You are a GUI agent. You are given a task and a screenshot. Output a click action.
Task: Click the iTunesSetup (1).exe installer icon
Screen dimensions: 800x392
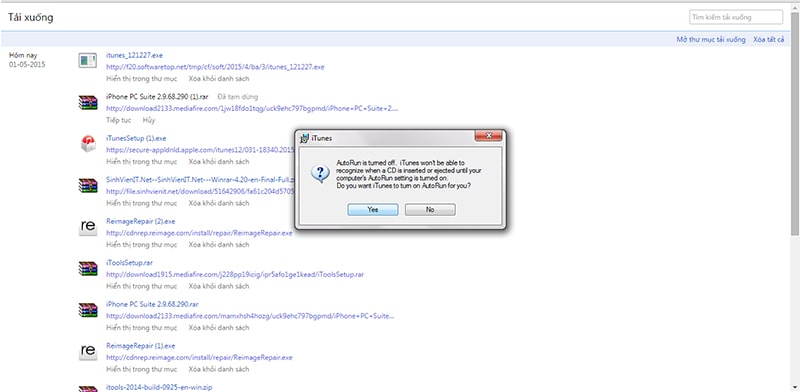pos(88,144)
